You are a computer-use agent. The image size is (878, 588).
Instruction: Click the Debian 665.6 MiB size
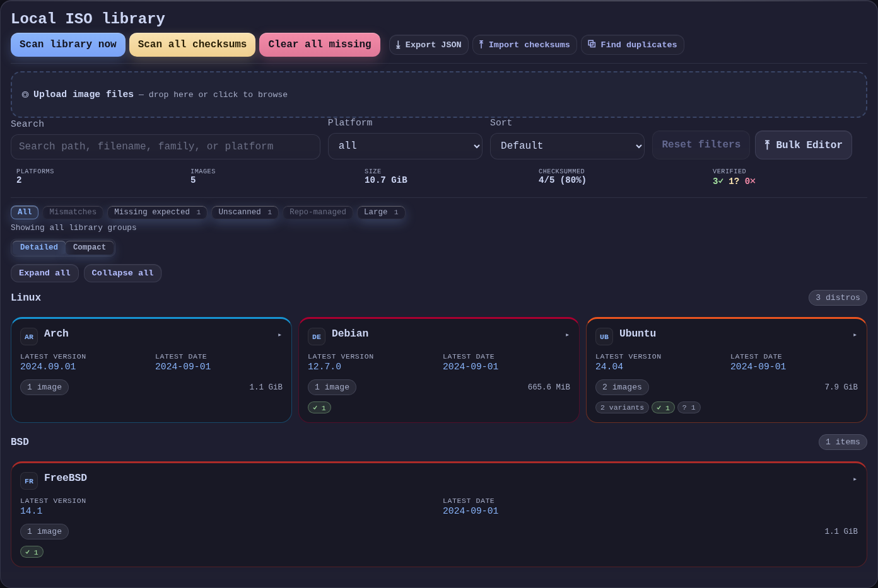tap(549, 388)
